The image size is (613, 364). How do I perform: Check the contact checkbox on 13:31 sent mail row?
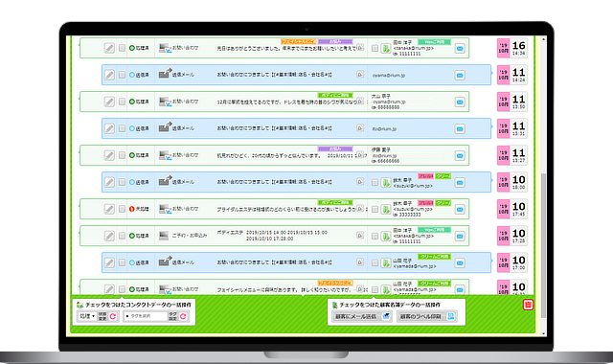coord(122,128)
